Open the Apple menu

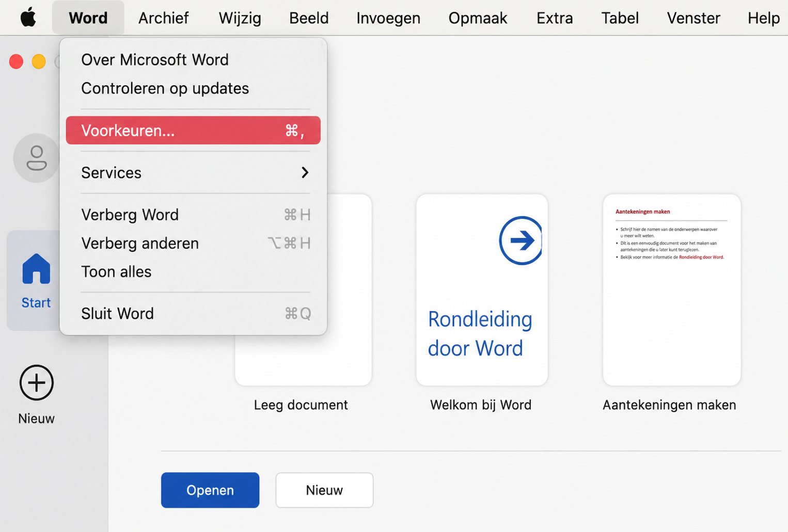pyautogui.click(x=28, y=18)
